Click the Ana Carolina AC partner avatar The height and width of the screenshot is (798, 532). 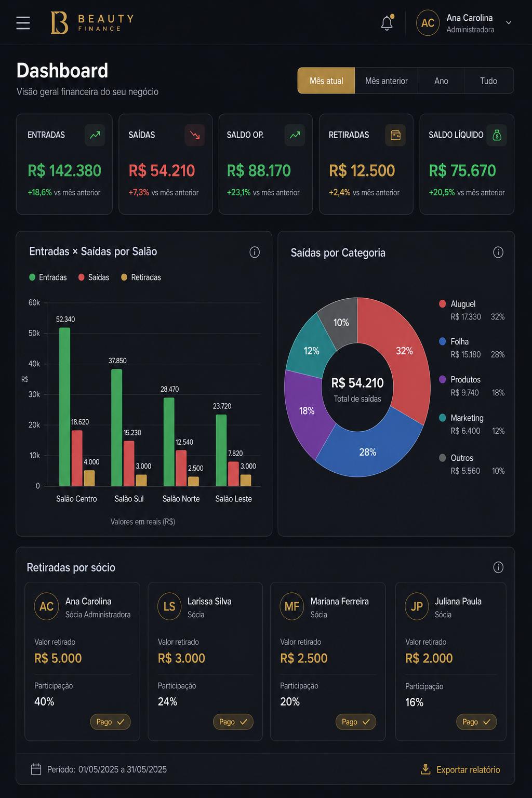click(x=46, y=606)
